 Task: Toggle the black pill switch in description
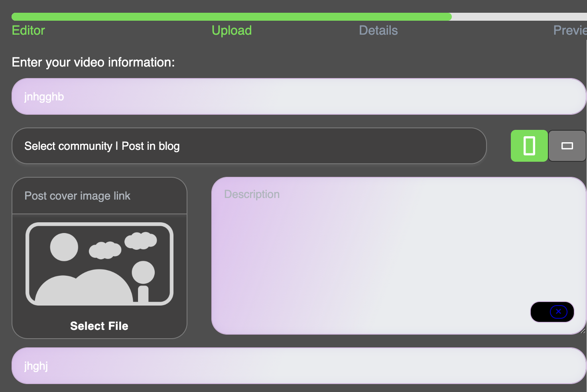pyautogui.click(x=552, y=312)
